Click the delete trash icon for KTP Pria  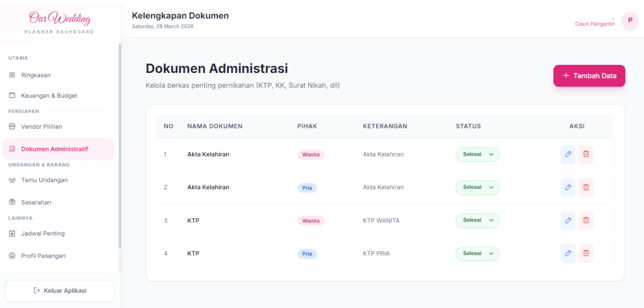click(x=586, y=253)
